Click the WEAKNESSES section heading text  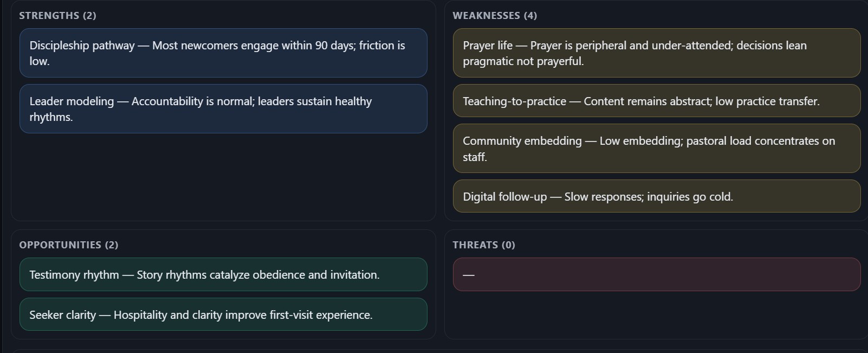pos(486,16)
